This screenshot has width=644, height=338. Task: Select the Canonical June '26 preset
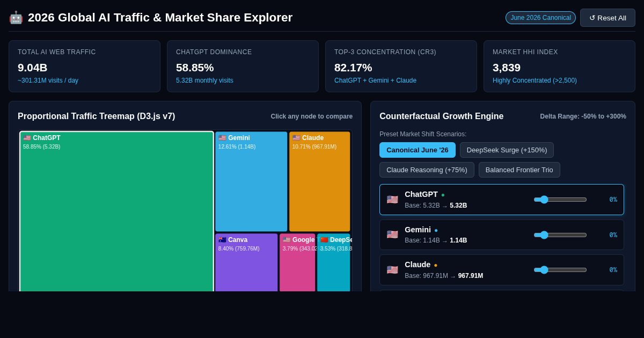(418, 150)
